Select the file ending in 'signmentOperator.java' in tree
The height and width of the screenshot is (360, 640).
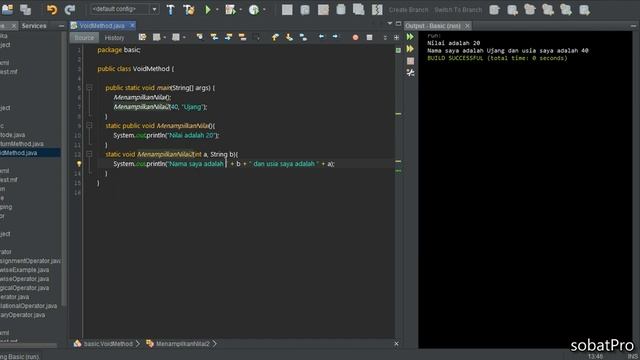pos(30,261)
